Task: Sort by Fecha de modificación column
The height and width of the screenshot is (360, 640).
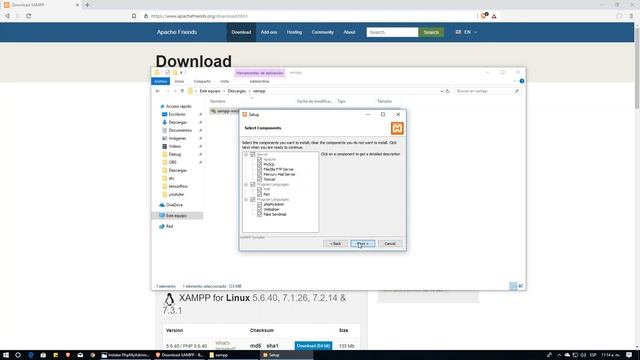Action: point(314,101)
